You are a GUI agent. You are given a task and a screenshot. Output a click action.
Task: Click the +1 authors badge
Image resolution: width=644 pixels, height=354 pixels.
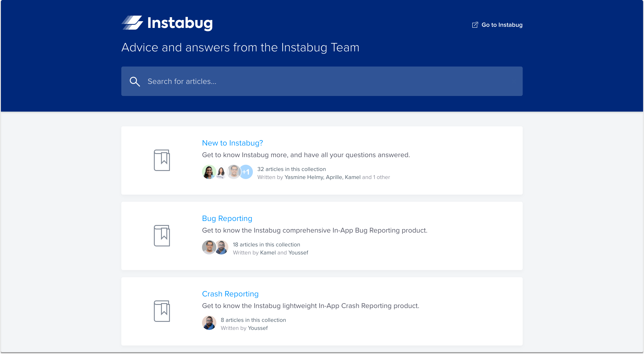click(246, 172)
